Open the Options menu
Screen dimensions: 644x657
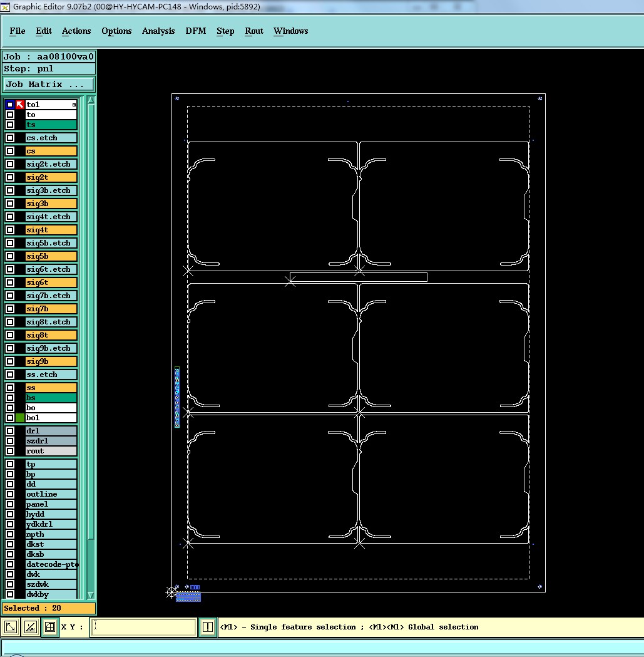point(116,31)
